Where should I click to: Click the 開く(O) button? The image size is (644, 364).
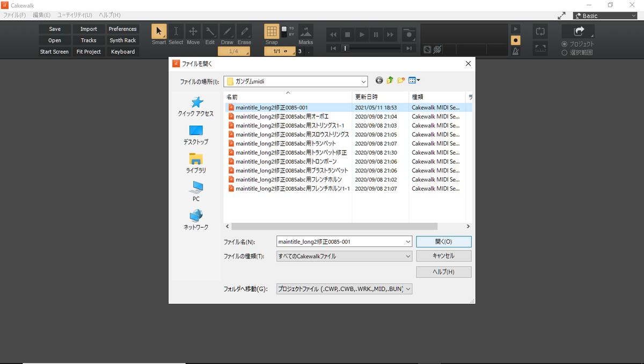click(444, 242)
